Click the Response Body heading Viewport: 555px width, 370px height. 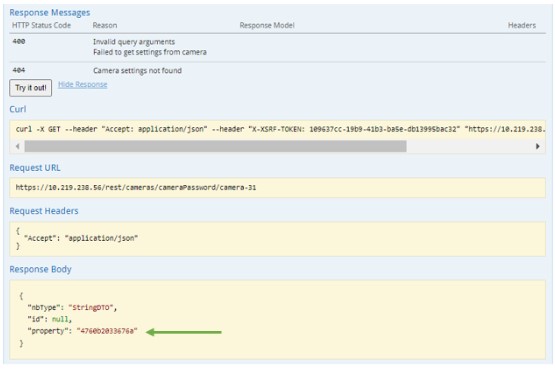point(40,269)
